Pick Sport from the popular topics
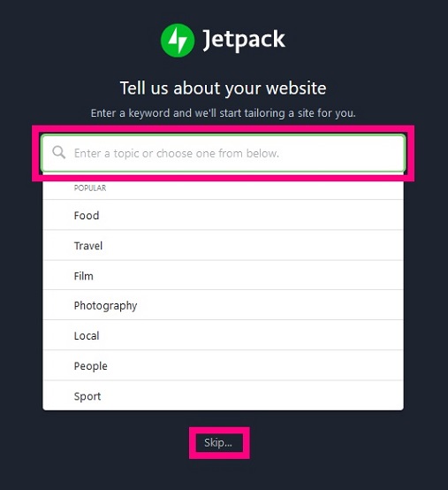Viewport: 448px width, 490px height. 224,396
